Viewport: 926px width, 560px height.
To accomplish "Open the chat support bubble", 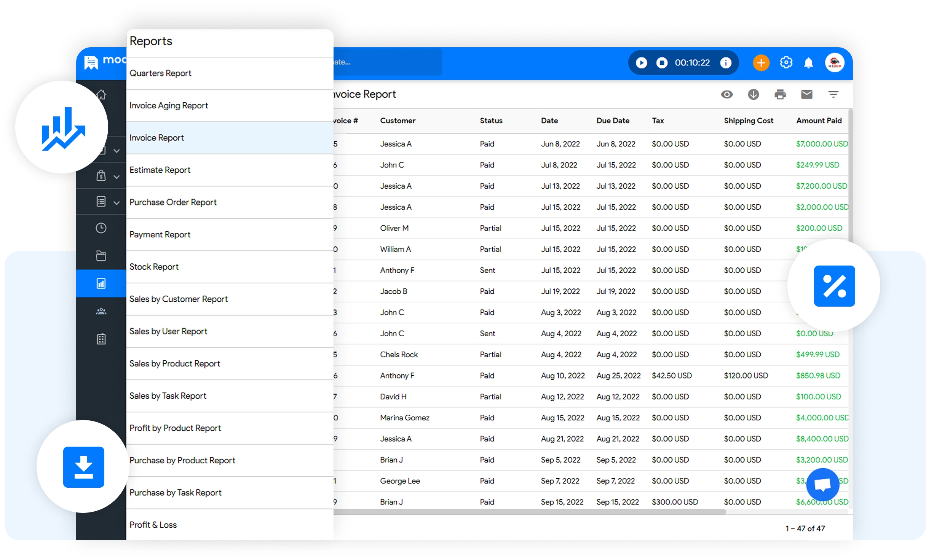I will (x=823, y=484).
